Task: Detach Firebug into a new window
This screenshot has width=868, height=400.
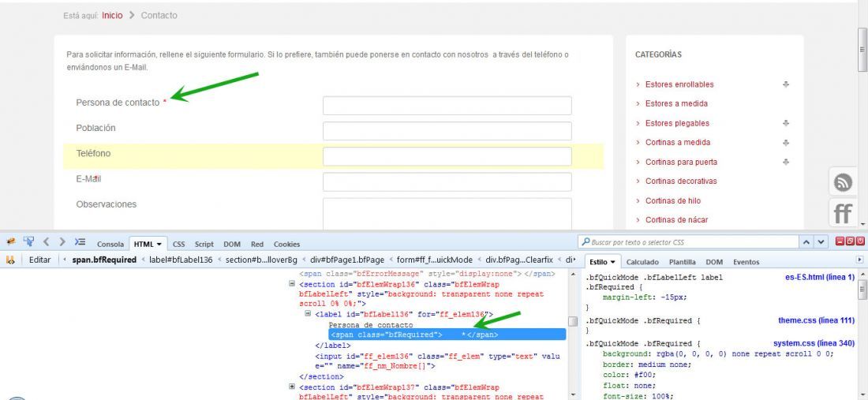Action: click(851, 241)
